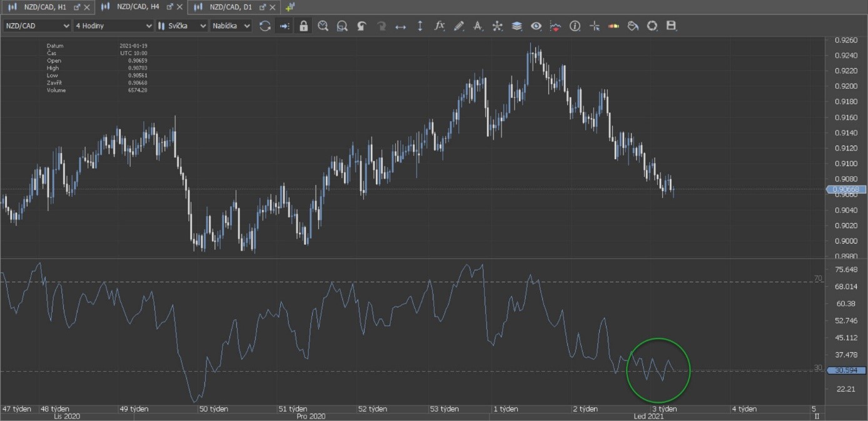Select the text annotation tool
Image resolution: width=868 pixels, height=421 pixels.
(x=478, y=26)
